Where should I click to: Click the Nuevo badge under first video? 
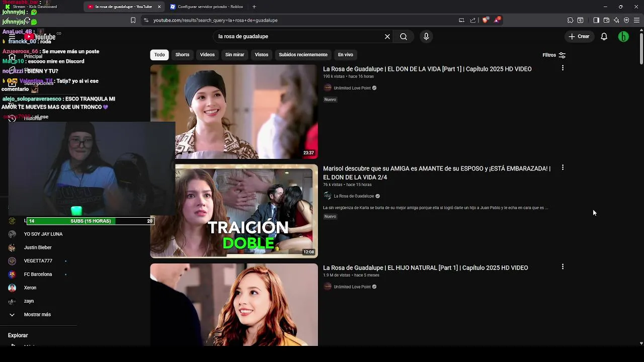pos(330,100)
